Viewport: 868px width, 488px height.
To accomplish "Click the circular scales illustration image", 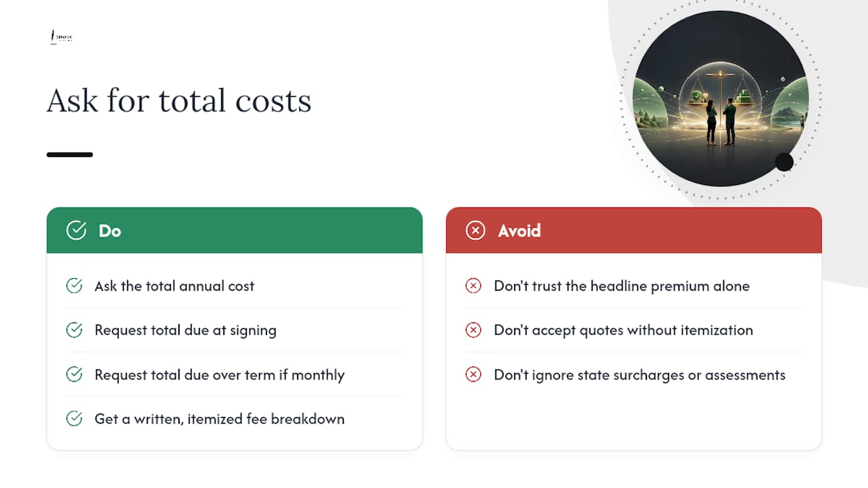I will tap(721, 98).
